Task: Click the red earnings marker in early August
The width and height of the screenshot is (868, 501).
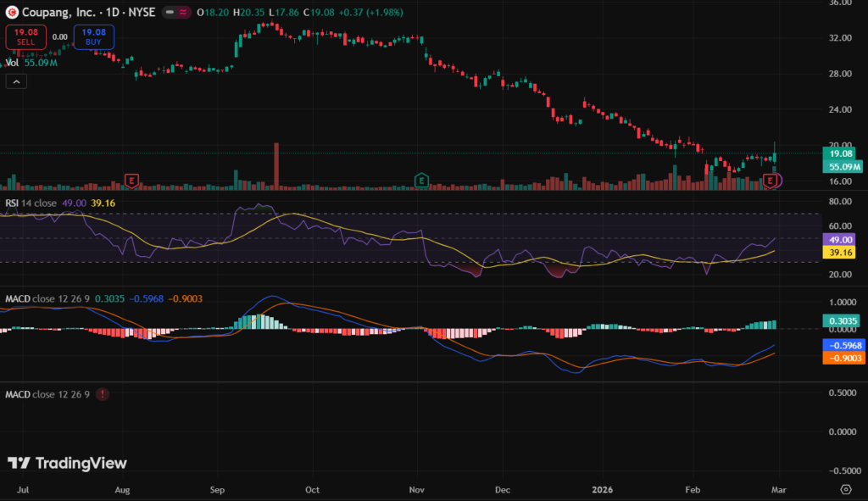Action: pyautogui.click(x=131, y=180)
